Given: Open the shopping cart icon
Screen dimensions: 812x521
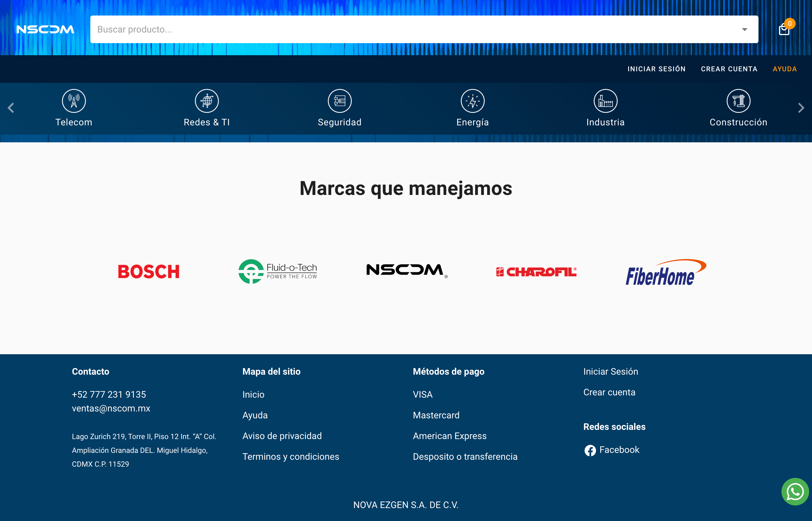Looking at the screenshot, I should click(784, 29).
